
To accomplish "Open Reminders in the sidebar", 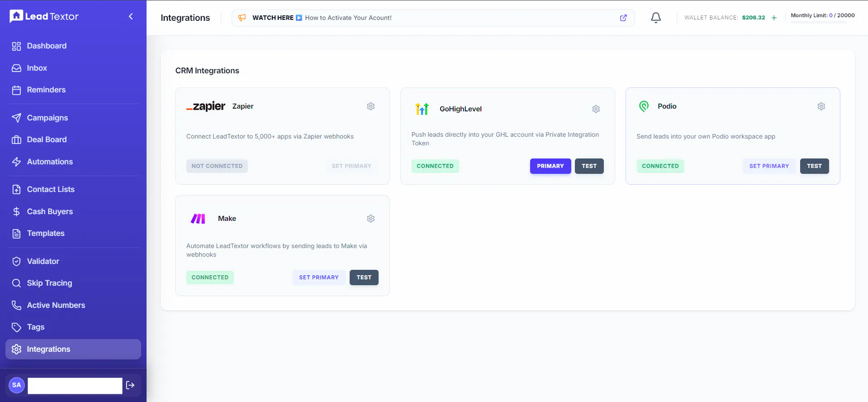I will click(x=73, y=90).
